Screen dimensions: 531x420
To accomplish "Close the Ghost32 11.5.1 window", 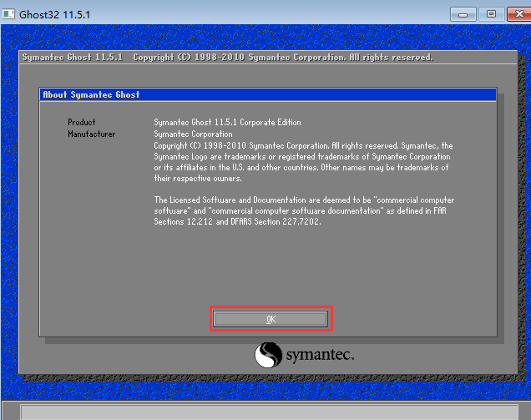I will (x=515, y=13).
